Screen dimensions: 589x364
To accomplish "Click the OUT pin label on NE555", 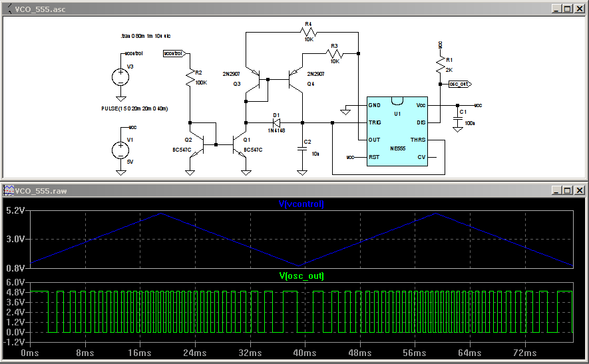I will point(374,140).
